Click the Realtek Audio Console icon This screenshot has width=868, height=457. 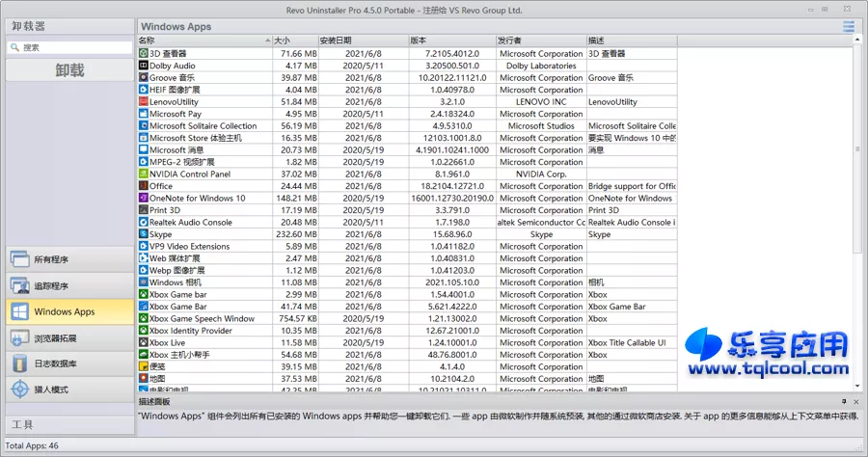click(x=144, y=222)
